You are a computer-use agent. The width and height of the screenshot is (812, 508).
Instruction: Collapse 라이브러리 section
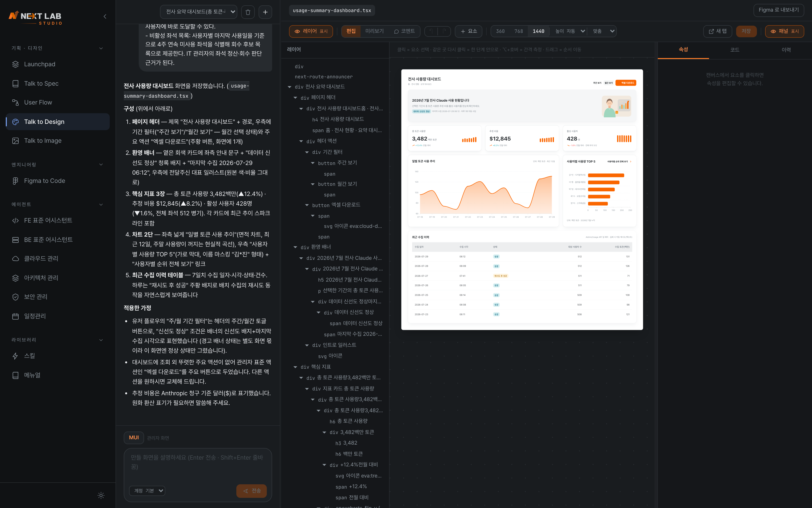[x=57, y=340]
